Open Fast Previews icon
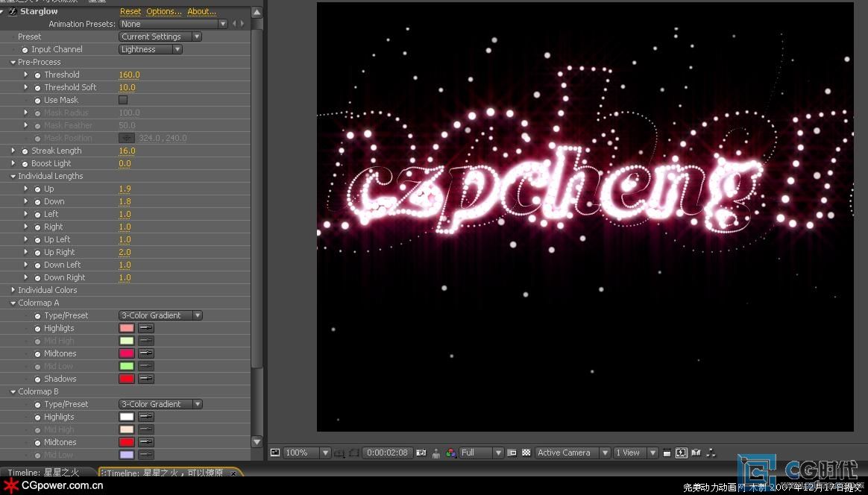This screenshot has width=868, height=495. pos(682,453)
